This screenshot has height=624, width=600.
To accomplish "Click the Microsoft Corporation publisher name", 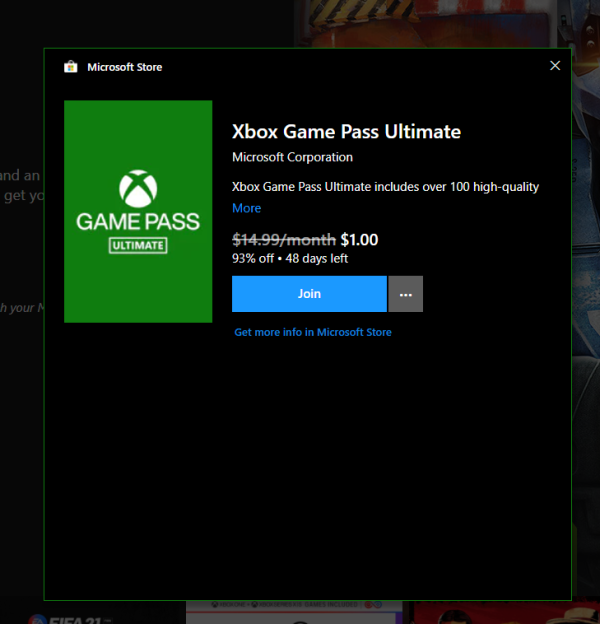I will coord(292,157).
